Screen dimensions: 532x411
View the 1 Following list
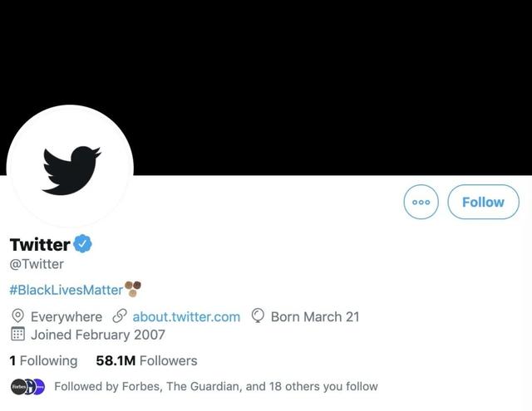(x=43, y=360)
